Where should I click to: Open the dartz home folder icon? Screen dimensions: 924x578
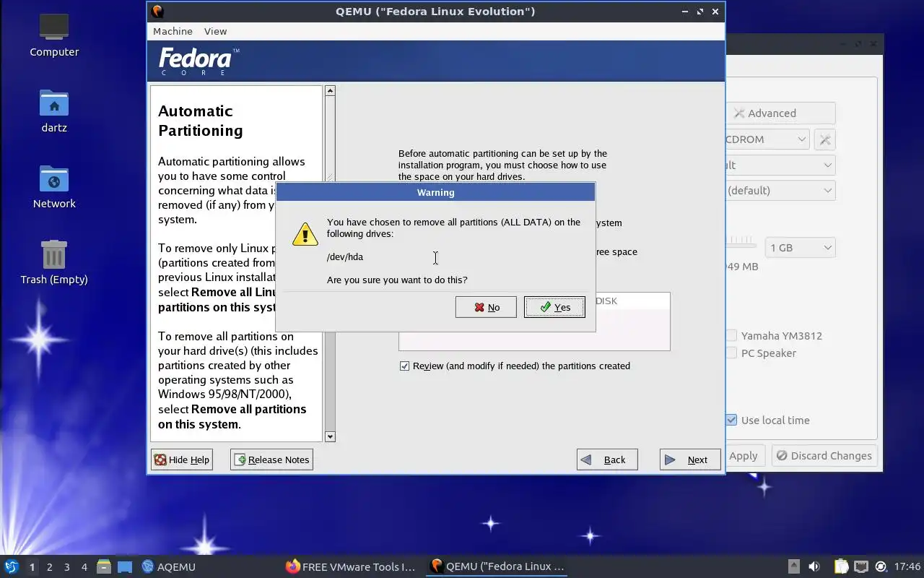[x=54, y=112]
